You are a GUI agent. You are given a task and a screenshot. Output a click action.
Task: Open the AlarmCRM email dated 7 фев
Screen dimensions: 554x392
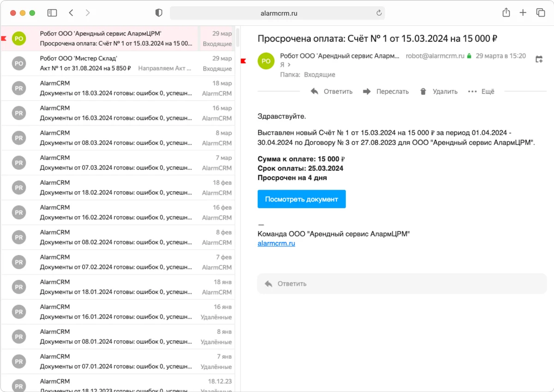117,263
